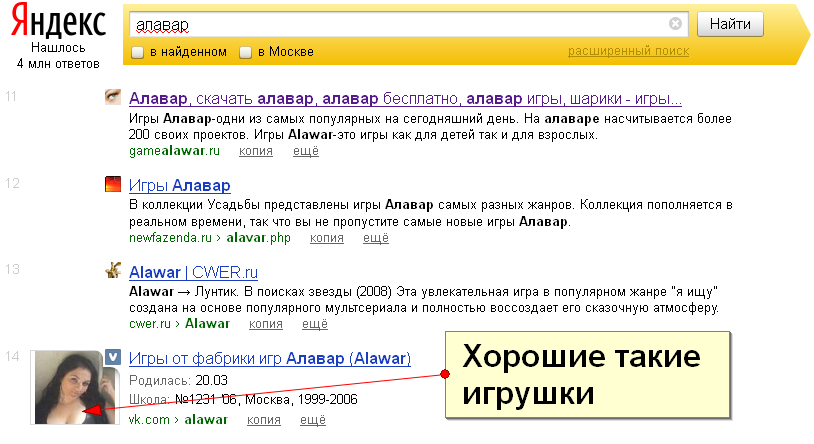Expand "ещё" under the gamealawar.ru result
The image size is (814, 444).
tap(304, 151)
